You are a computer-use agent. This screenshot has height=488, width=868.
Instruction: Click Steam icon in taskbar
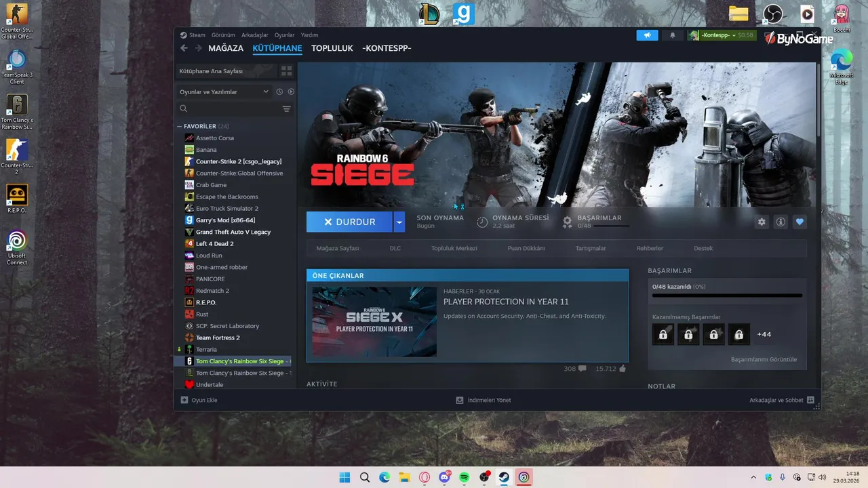tap(504, 477)
